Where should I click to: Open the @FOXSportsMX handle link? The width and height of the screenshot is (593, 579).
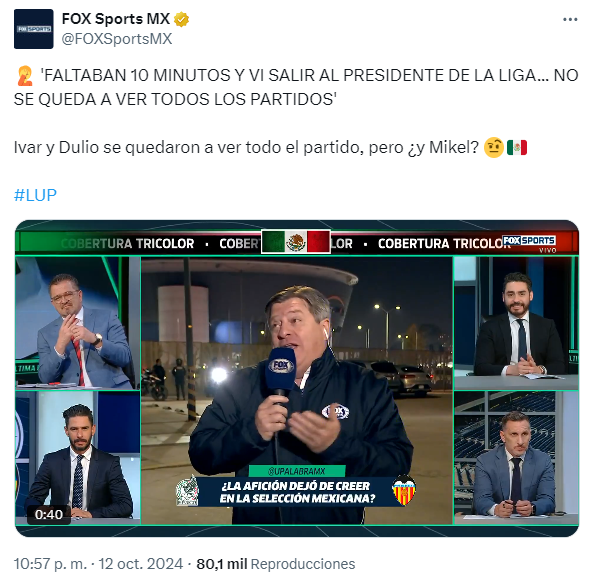click(x=116, y=39)
